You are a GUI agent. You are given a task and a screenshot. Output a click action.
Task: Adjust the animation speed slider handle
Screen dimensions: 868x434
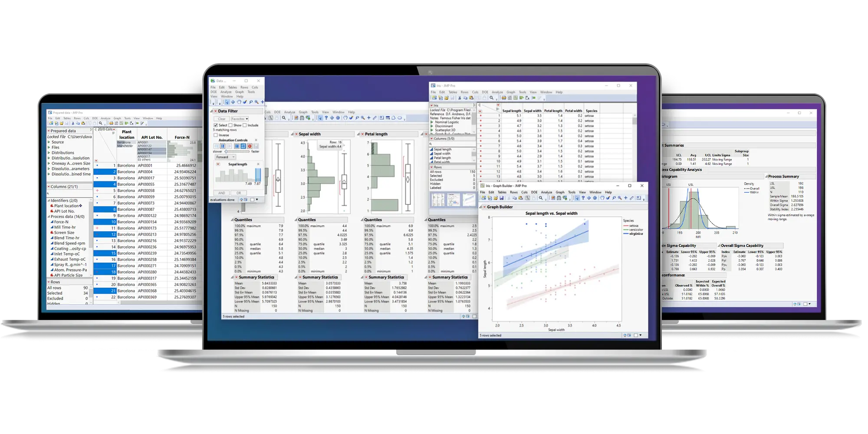pyautogui.click(x=226, y=151)
